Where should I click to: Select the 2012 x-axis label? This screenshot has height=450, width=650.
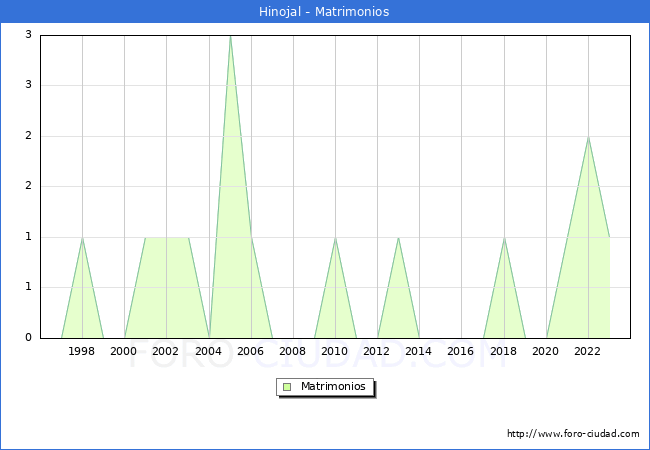pos(377,351)
